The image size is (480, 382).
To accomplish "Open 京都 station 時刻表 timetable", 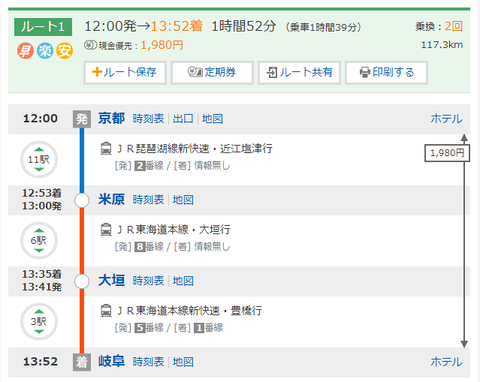I will (148, 119).
